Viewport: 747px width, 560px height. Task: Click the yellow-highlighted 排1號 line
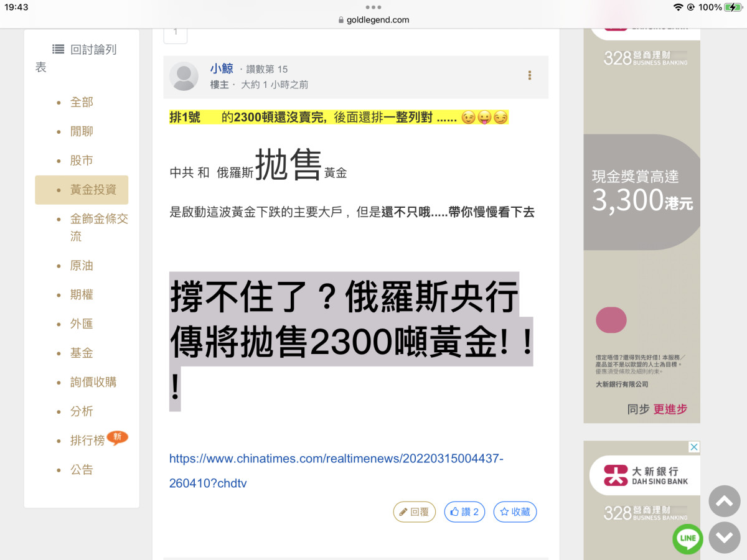click(339, 118)
